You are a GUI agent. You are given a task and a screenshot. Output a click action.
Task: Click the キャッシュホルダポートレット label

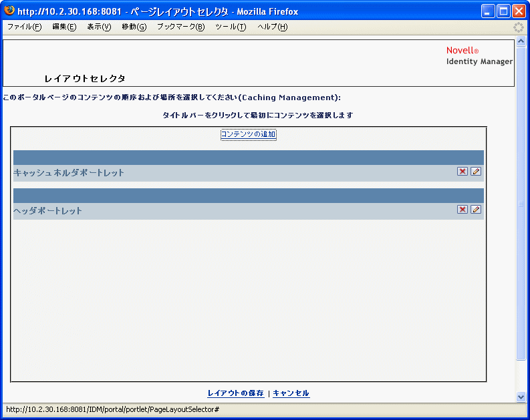pos(69,173)
